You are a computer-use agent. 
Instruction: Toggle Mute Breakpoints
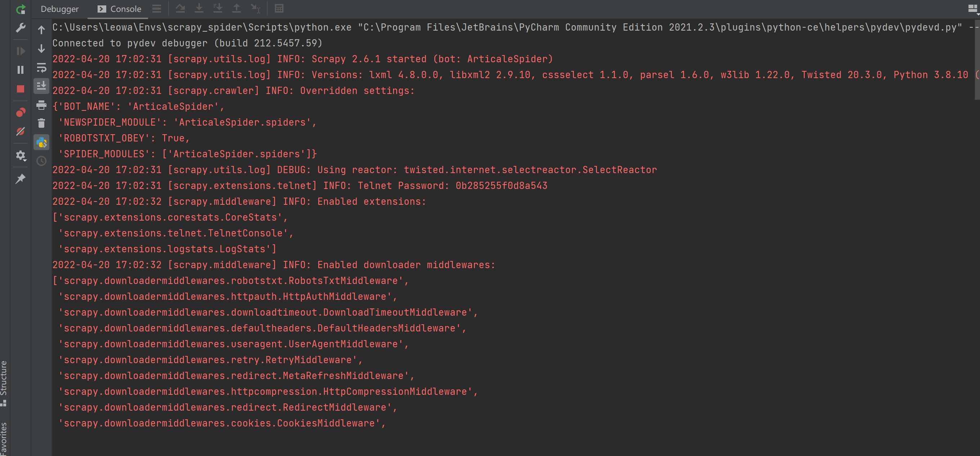[21, 132]
